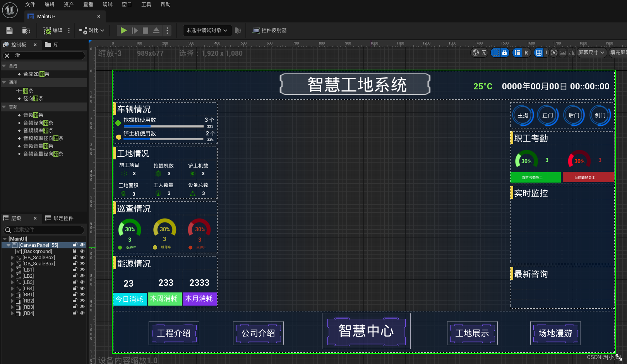The width and height of the screenshot is (627, 364).
Task: Click the eject playback button
Action: point(156,31)
